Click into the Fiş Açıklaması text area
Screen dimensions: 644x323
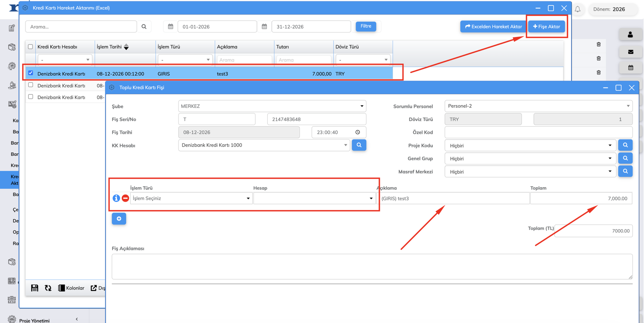372,267
